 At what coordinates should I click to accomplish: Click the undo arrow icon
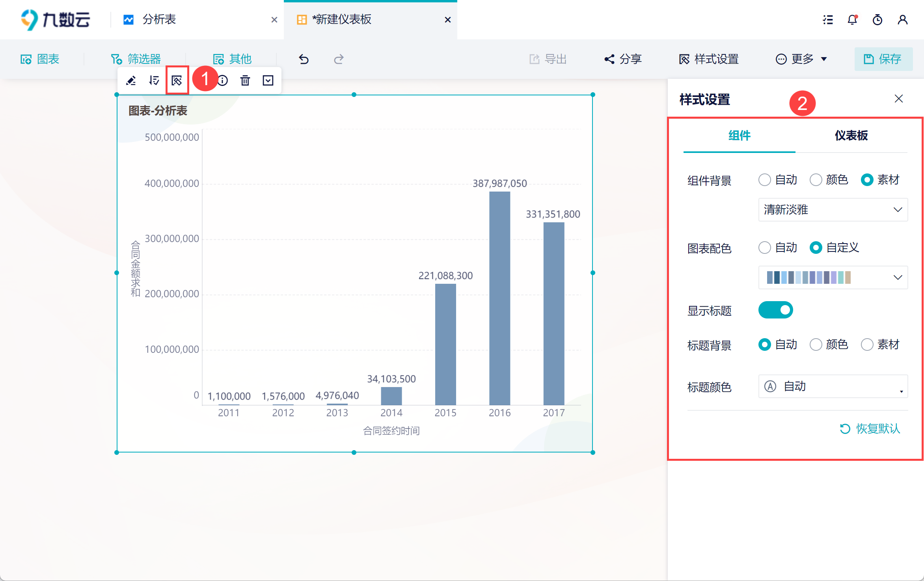pyautogui.click(x=304, y=59)
